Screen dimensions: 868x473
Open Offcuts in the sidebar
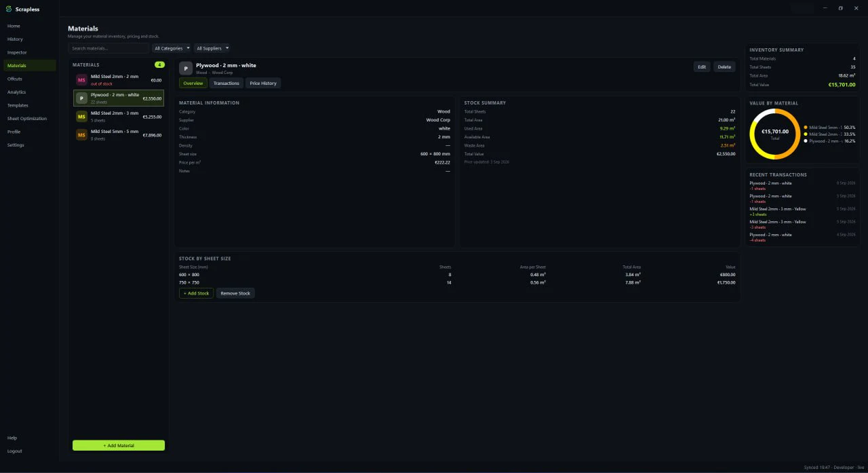click(x=30, y=79)
